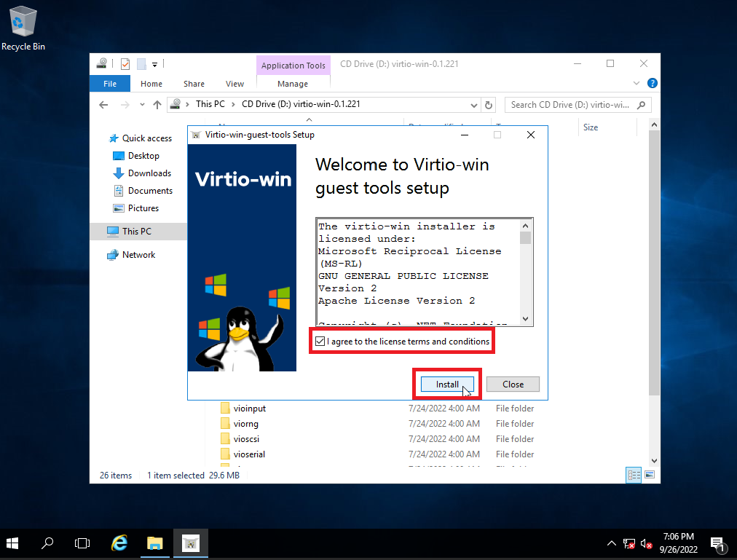Select the vioinput folder
Screen dimensions: 737x560
click(243, 408)
